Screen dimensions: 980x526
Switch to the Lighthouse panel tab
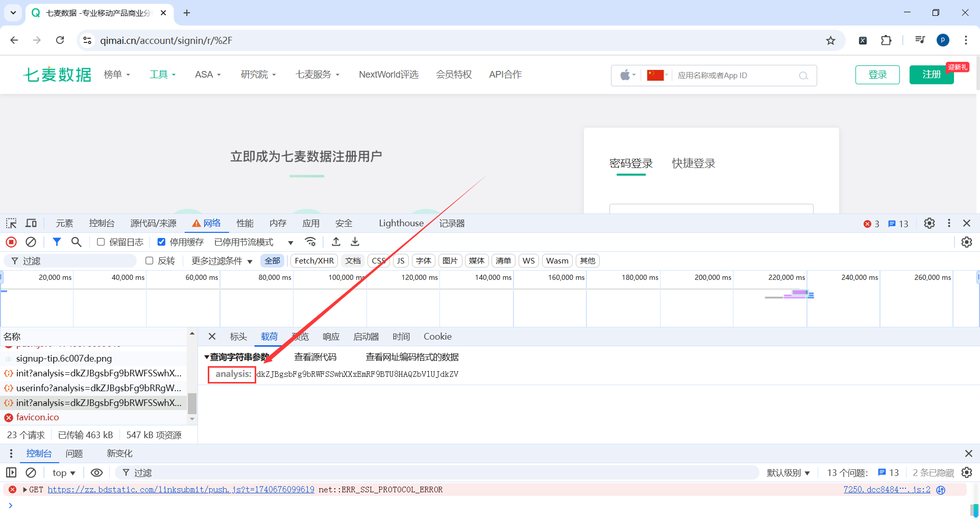[x=401, y=223]
